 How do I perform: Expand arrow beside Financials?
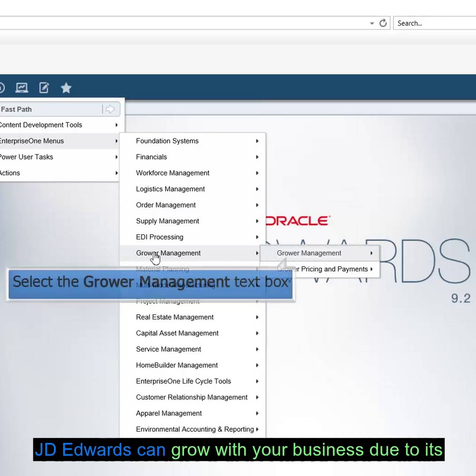257,157
